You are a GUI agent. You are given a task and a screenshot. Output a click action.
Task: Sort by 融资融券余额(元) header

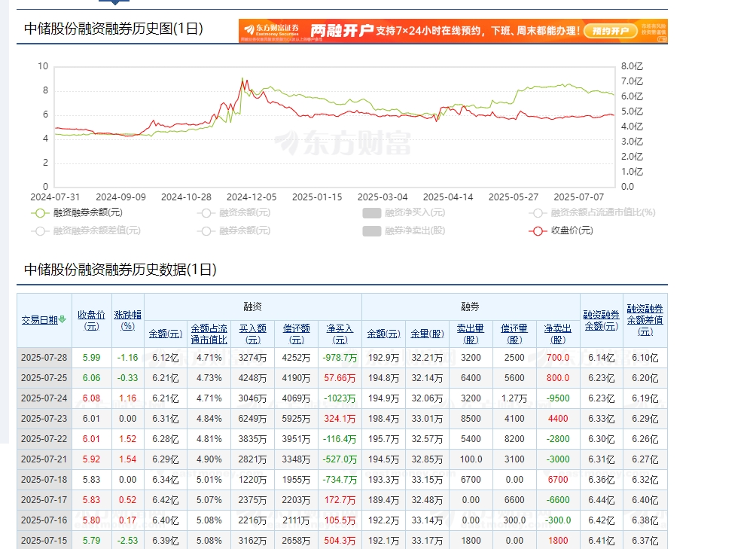click(x=601, y=320)
